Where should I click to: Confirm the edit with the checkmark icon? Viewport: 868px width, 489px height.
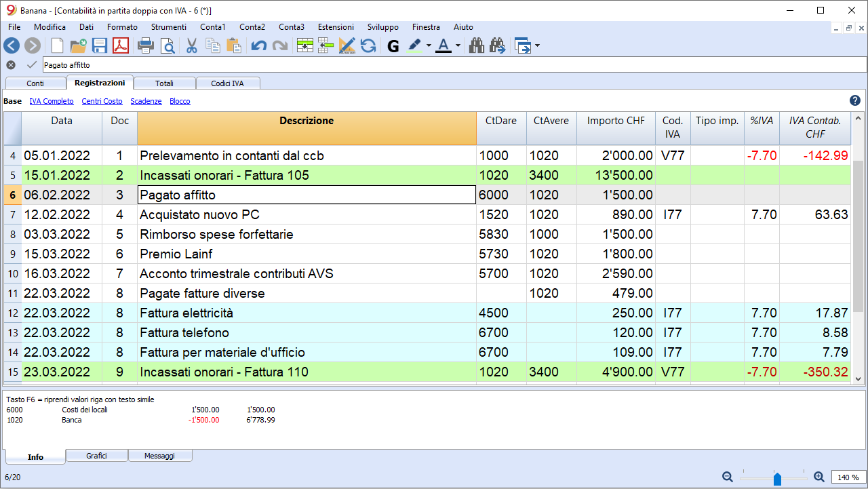[x=31, y=64]
